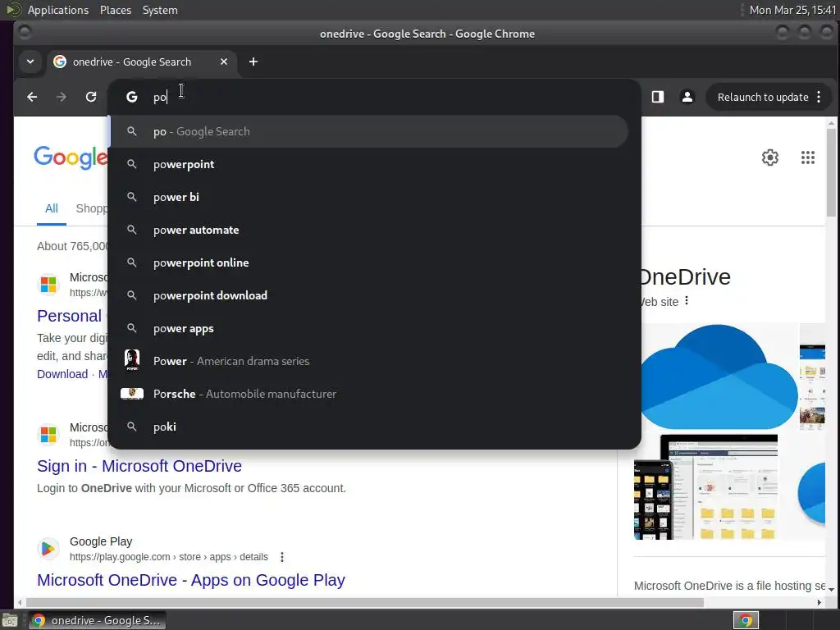Click the date and time clock
The height and width of the screenshot is (630, 840).
pyautogui.click(x=792, y=10)
